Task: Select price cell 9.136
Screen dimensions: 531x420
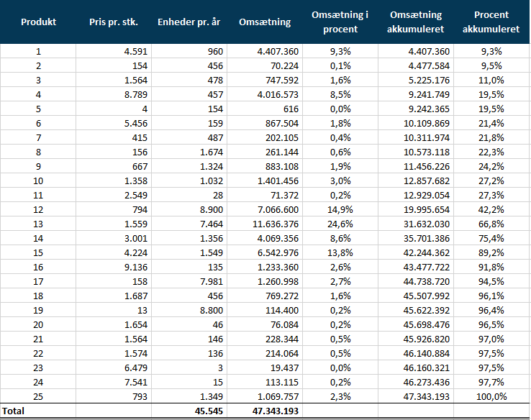Action: click(136, 267)
